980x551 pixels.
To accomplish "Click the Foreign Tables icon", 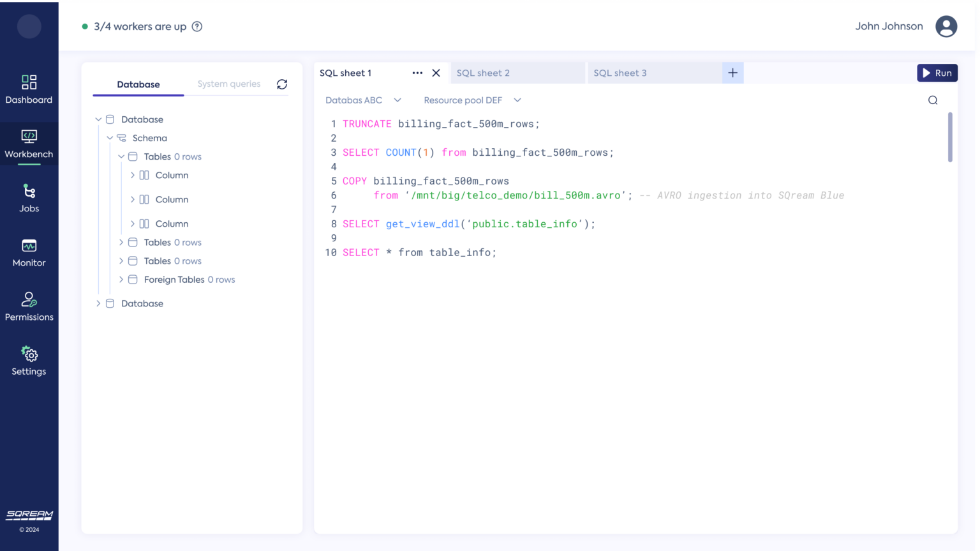I will pos(133,280).
